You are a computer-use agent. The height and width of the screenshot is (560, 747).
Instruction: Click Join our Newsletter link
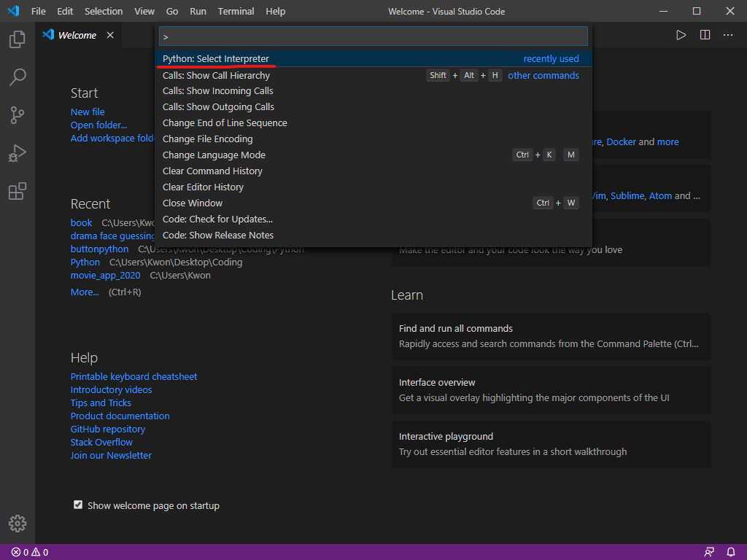111,456
